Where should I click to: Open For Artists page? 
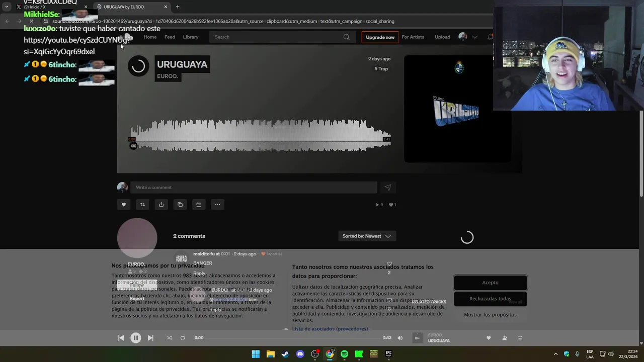(413, 37)
